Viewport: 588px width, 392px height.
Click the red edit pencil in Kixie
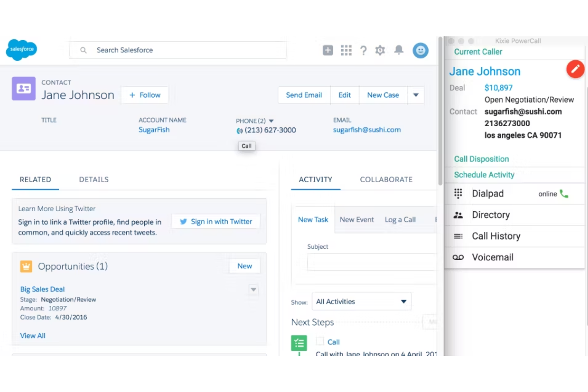(575, 69)
